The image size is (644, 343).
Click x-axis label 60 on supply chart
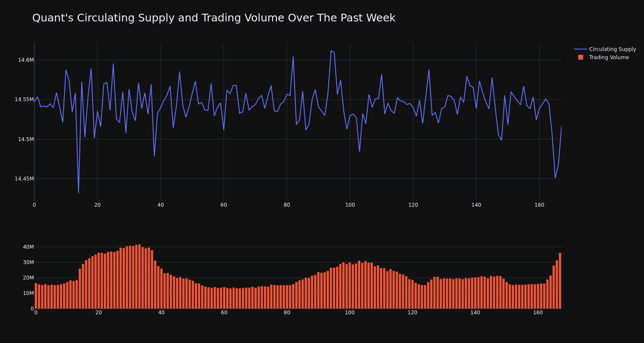[x=224, y=205]
